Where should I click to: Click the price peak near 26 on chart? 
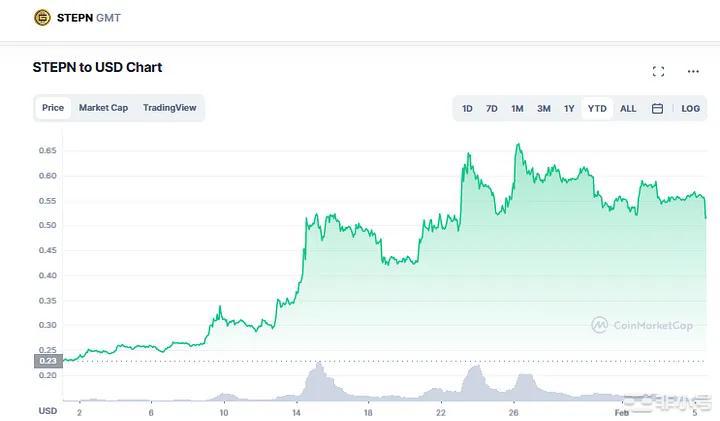tap(517, 145)
